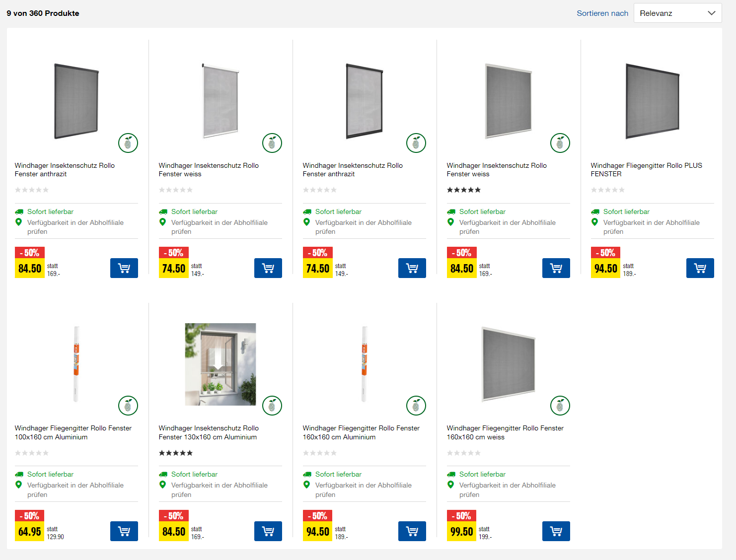Click filled star rating of weiss Rollo at 84.50
The image size is (736, 560).
pos(464,190)
